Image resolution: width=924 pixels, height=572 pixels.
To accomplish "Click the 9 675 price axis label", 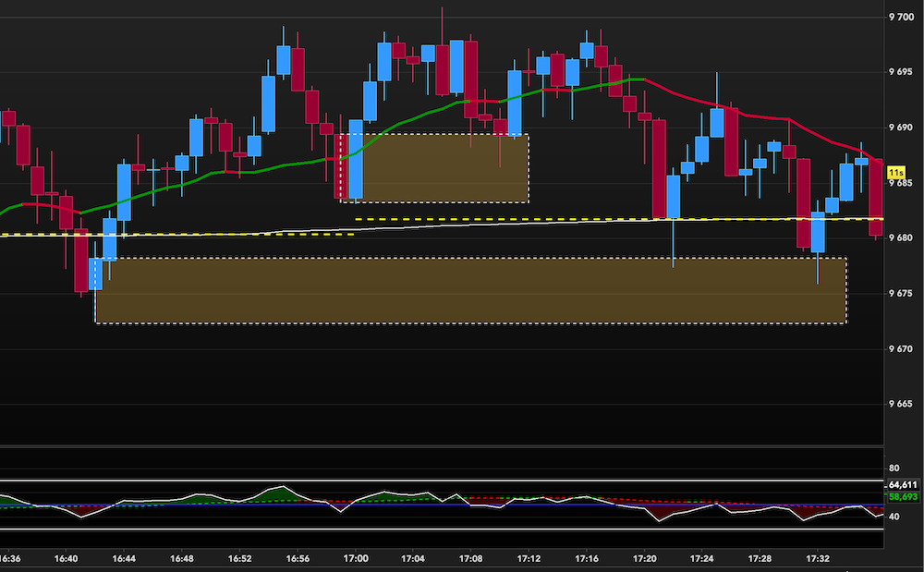I will click(901, 293).
